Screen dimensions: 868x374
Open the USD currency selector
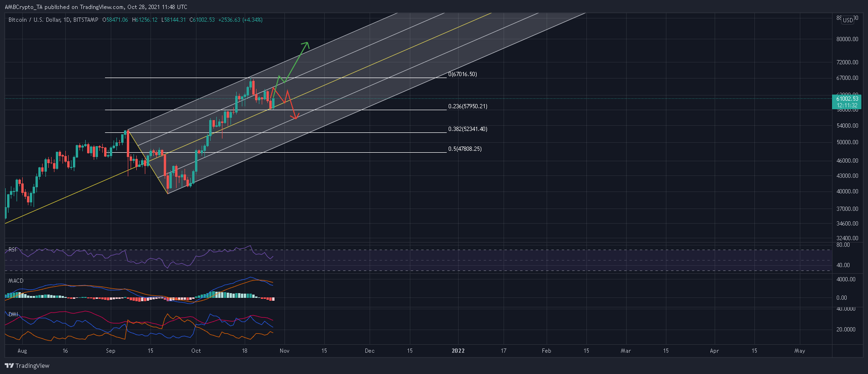point(848,20)
